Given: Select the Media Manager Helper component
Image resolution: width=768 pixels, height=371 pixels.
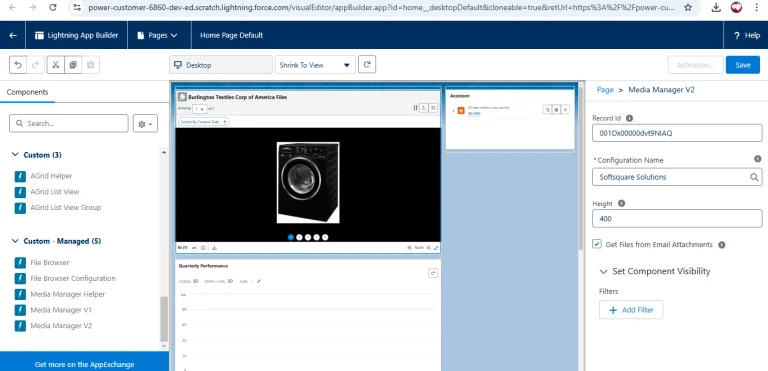Looking at the screenshot, I should coord(68,294).
